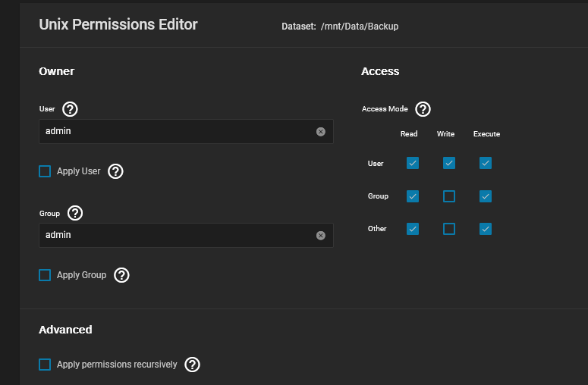Click the Advanced section heading
Image resolution: width=588 pixels, height=385 pixels.
coord(65,330)
